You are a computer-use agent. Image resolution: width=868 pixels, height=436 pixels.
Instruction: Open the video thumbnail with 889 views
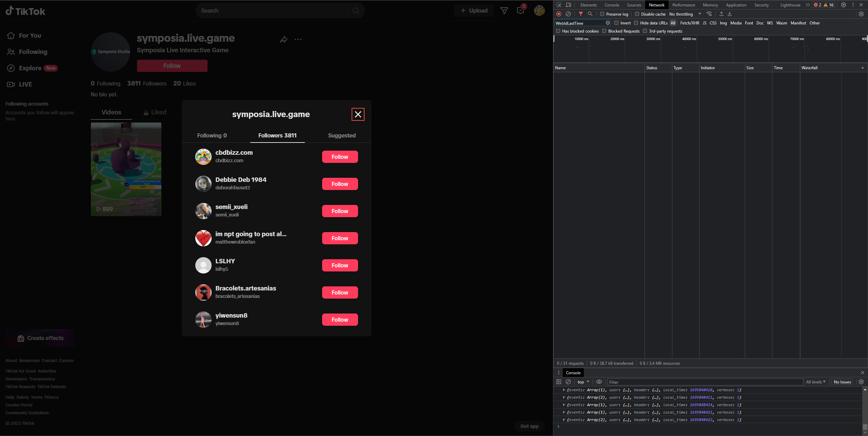coord(126,169)
